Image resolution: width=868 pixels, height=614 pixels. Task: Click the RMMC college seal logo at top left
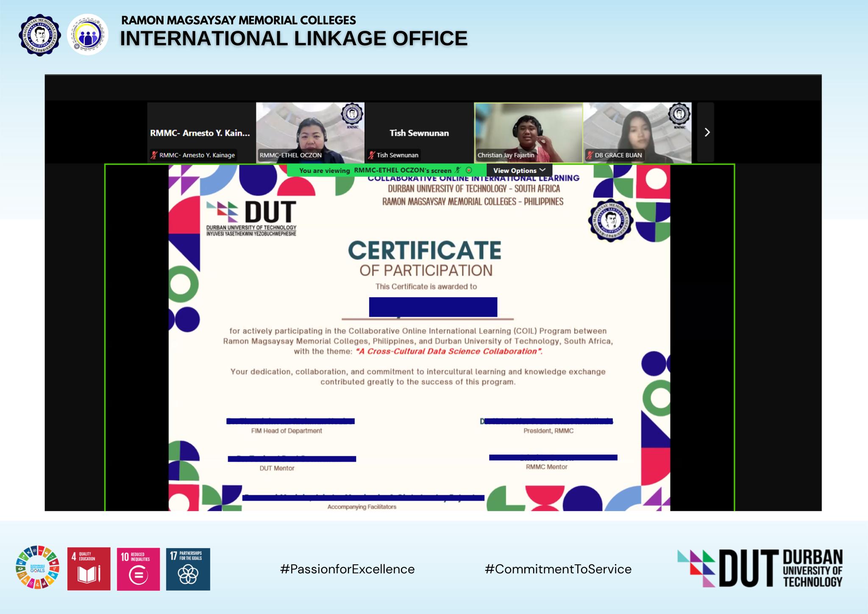pos(39,35)
